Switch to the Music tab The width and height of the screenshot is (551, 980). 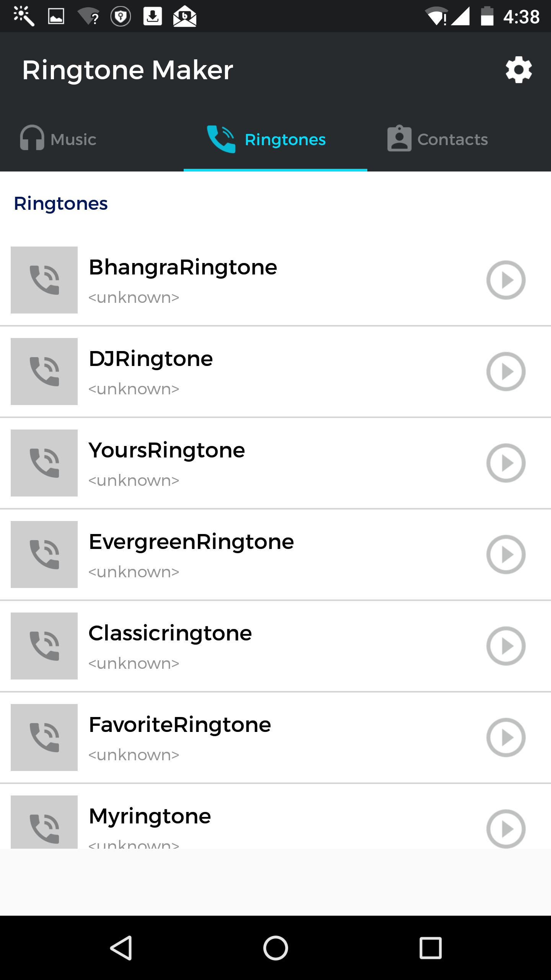(x=58, y=139)
